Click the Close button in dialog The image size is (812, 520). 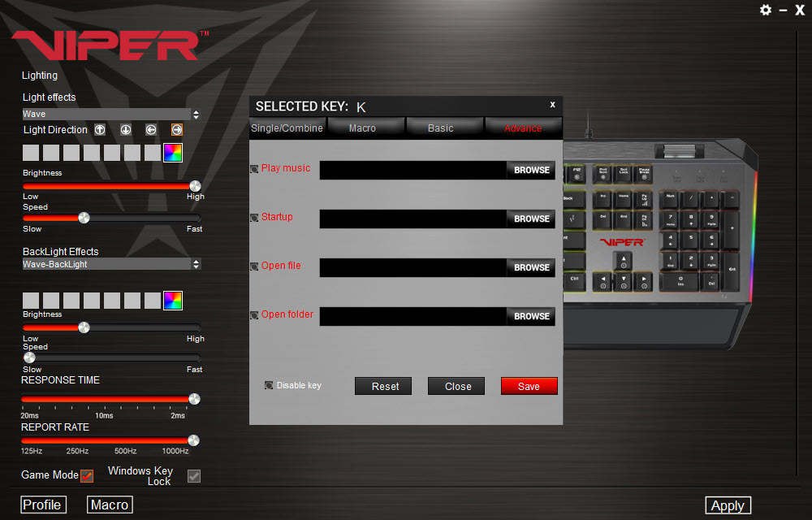click(456, 386)
